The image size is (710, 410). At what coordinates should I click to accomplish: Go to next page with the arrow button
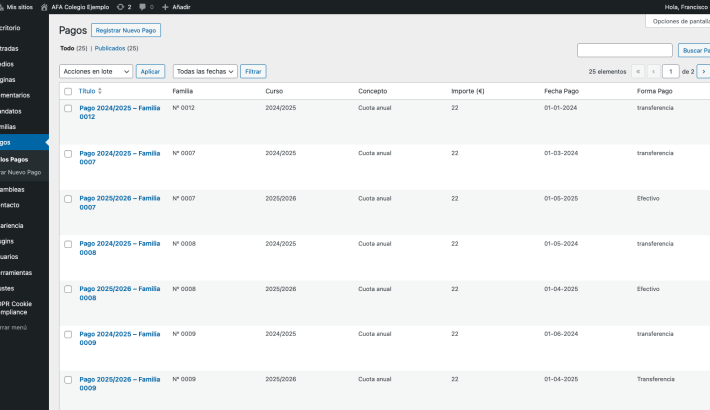(703, 72)
